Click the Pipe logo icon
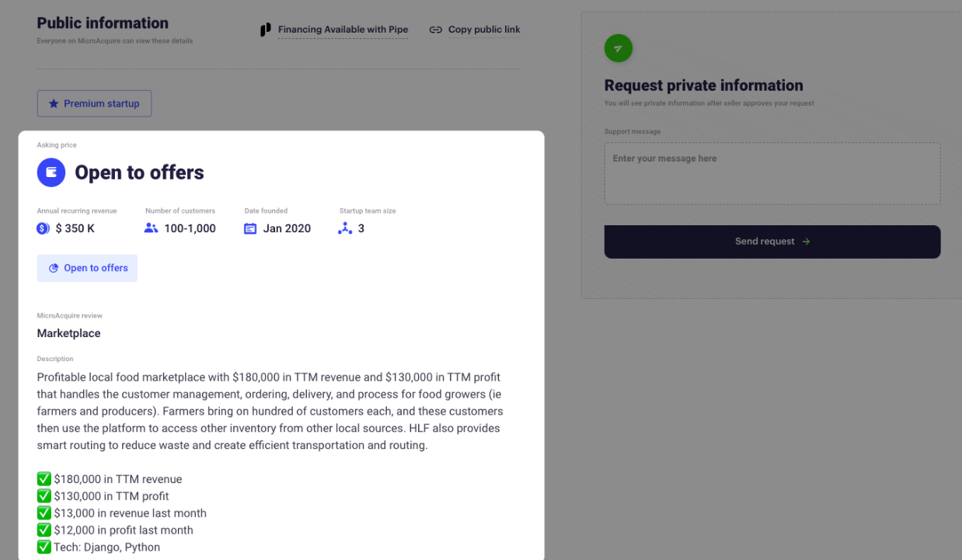Image resolution: width=962 pixels, height=560 pixels. [266, 30]
